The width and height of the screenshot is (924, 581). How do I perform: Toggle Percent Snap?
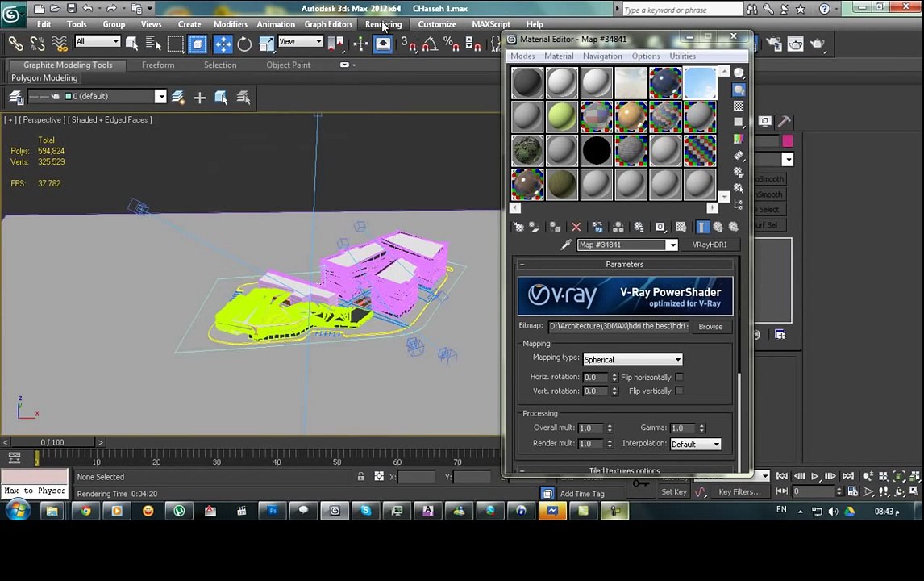452,44
